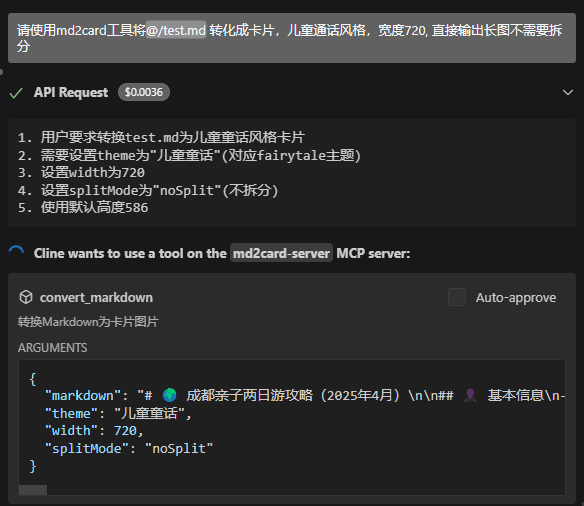Viewport: 584px width, 506px height.
Task: Click the Auto-approve label text
Action: (516, 297)
